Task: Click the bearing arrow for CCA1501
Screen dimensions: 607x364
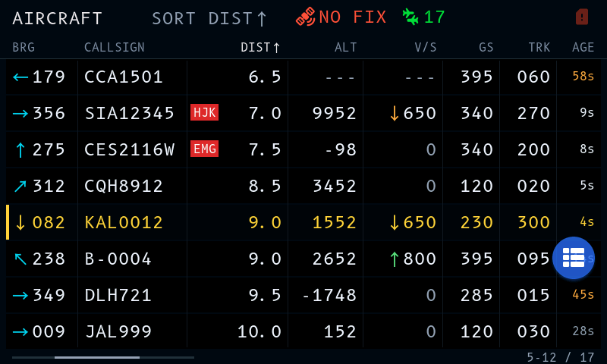Action: [20, 77]
